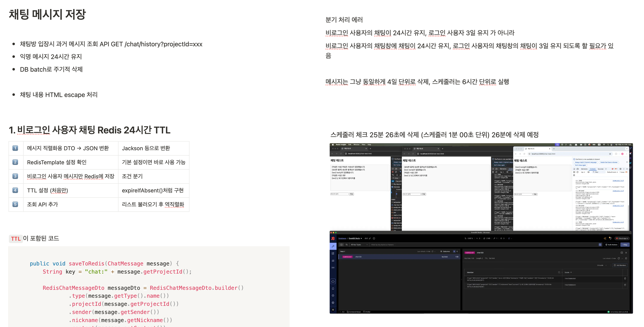Open the CLI panel in Redis Insight footer
Image resolution: width=644 pixels, height=327 pixels.
pos(342,312)
